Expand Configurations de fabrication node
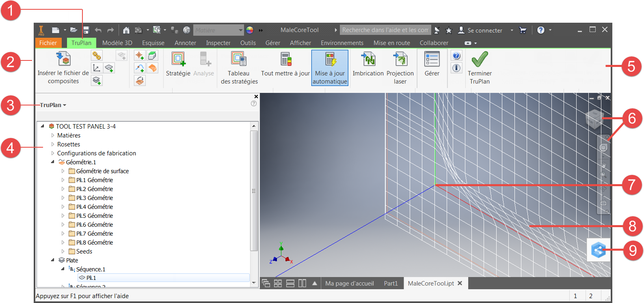This screenshot has height=303, width=644. (x=53, y=153)
